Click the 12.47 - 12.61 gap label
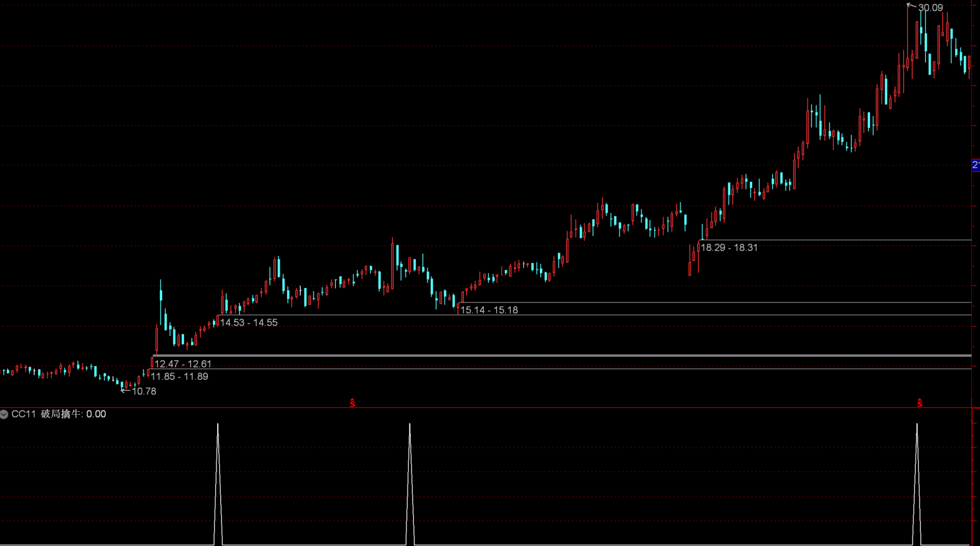 tap(183, 364)
